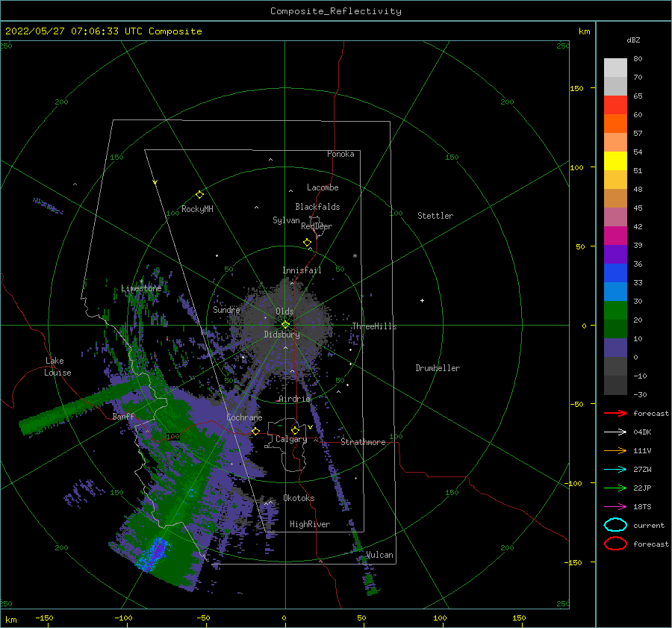
Task: Click the Didsbury city label
Action: (281, 335)
